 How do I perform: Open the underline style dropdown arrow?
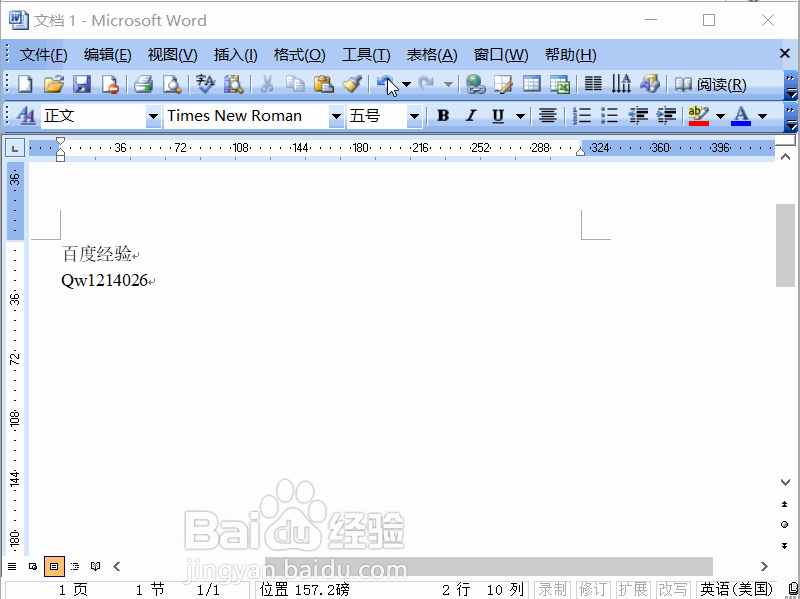click(x=520, y=116)
